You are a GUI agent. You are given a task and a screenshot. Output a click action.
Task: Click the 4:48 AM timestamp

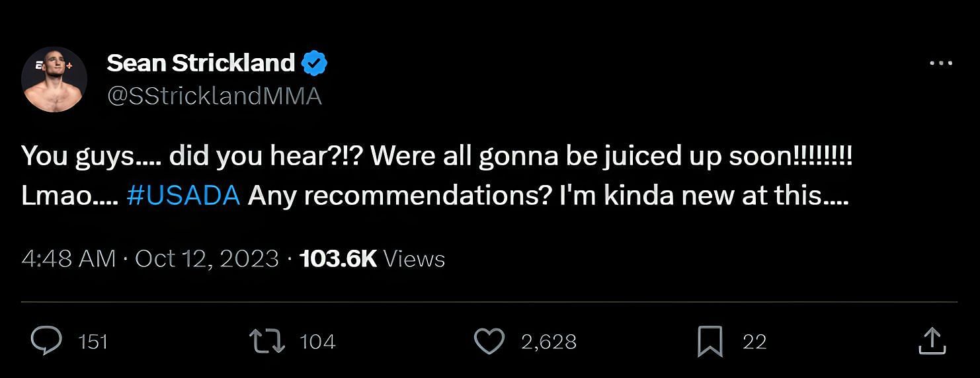[69, 258]
